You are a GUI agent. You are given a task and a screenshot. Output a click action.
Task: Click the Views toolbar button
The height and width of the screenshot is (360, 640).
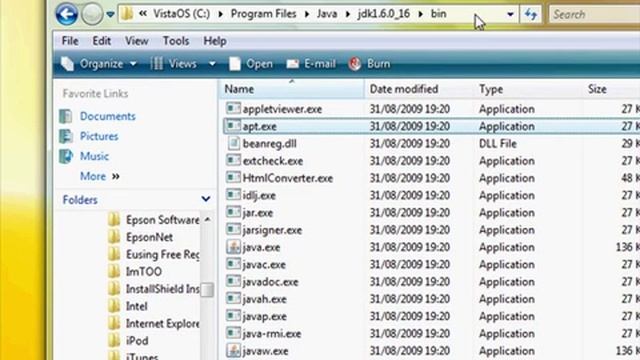[174, 64]
